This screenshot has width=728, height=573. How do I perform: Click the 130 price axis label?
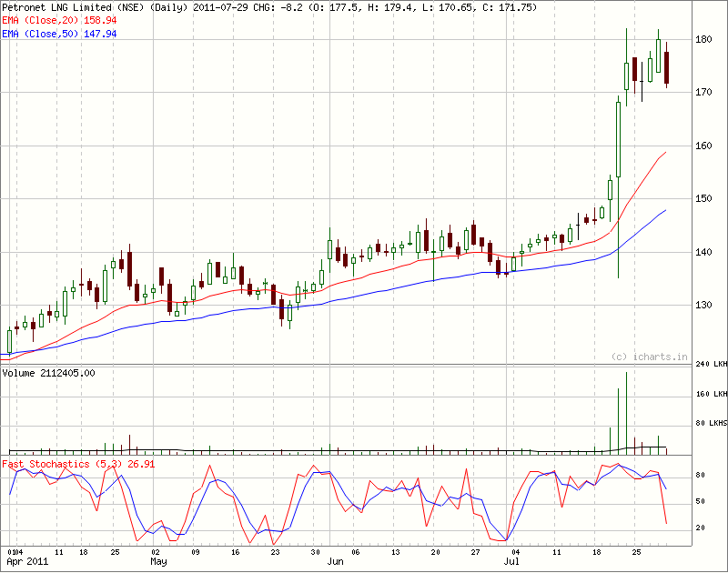[x=703, y=305]
